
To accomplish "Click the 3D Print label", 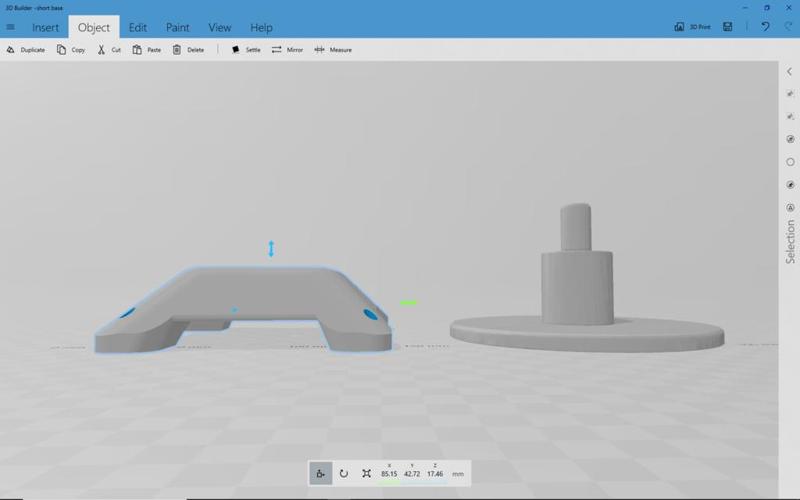I will (x=700, y=27).
